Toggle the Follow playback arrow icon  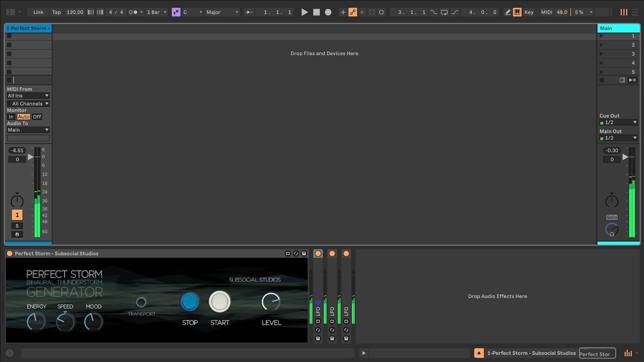click(x=249, y=12)
